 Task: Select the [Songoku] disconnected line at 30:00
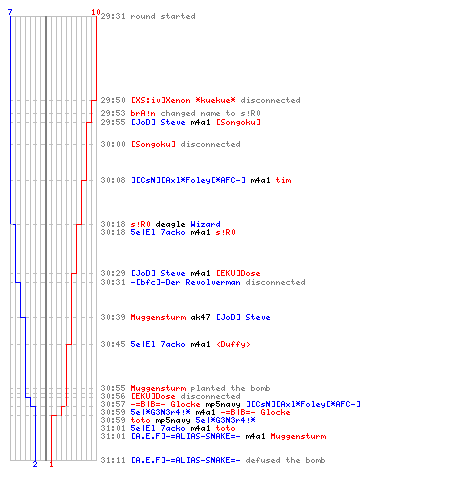coord(170,144)
